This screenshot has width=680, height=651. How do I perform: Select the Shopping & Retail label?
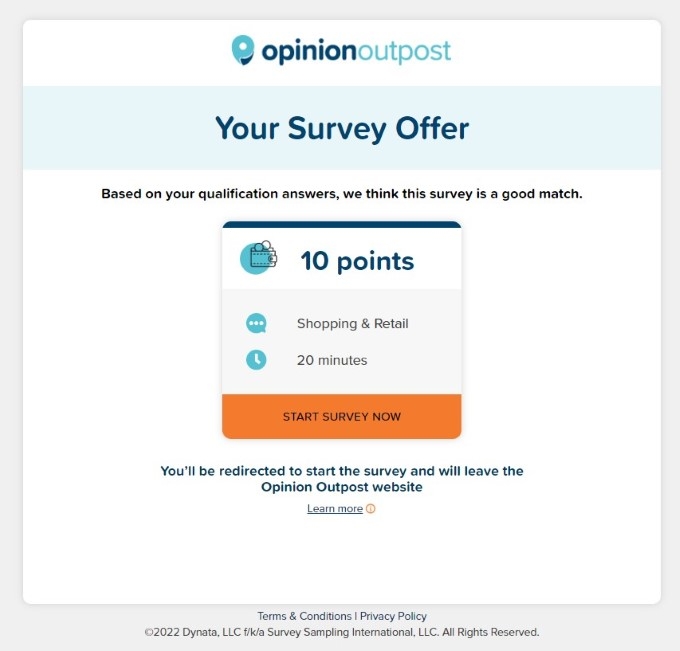(x=353, y=324)
